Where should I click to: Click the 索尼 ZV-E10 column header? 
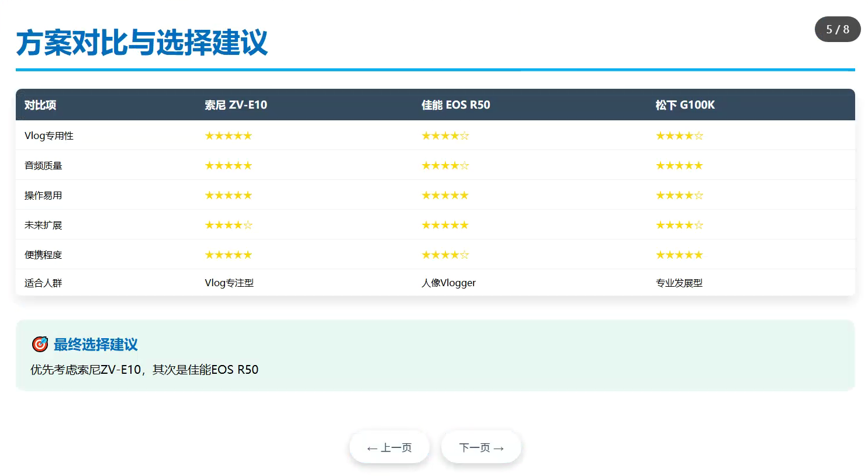(236, 105)
